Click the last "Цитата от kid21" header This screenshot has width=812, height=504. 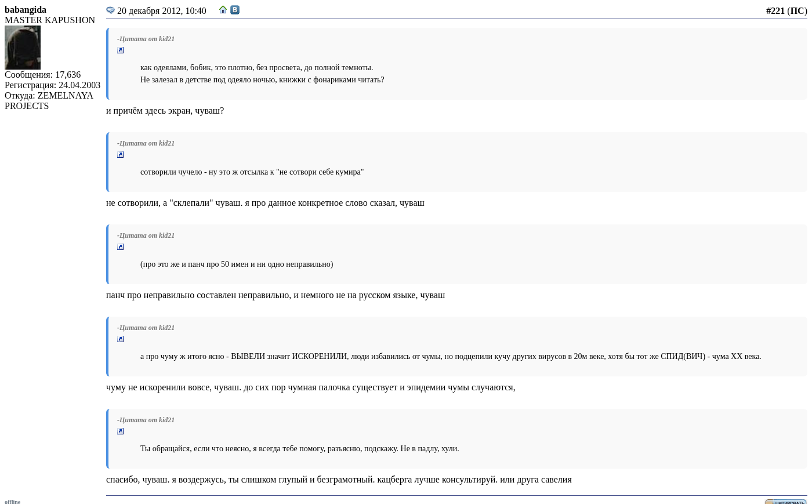146,420
